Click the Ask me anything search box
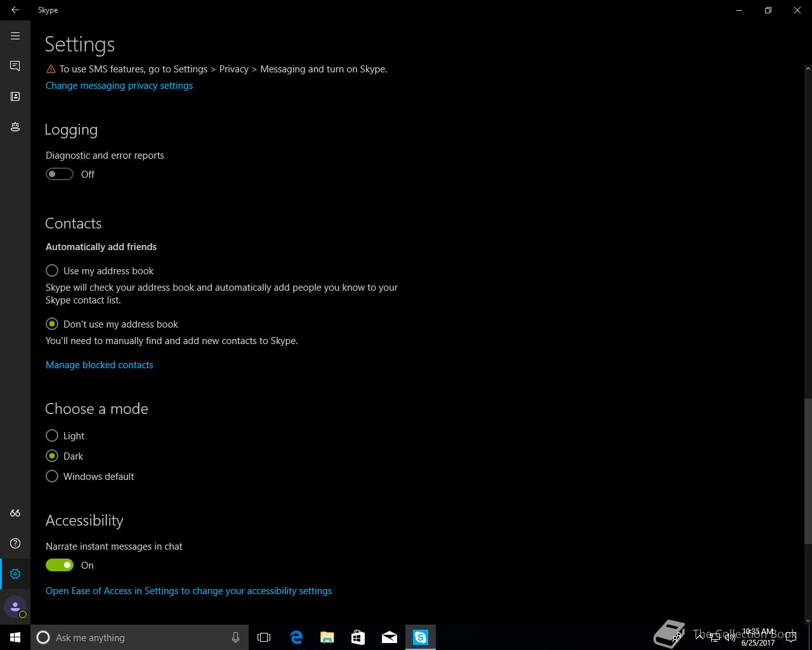 (140, 637)
